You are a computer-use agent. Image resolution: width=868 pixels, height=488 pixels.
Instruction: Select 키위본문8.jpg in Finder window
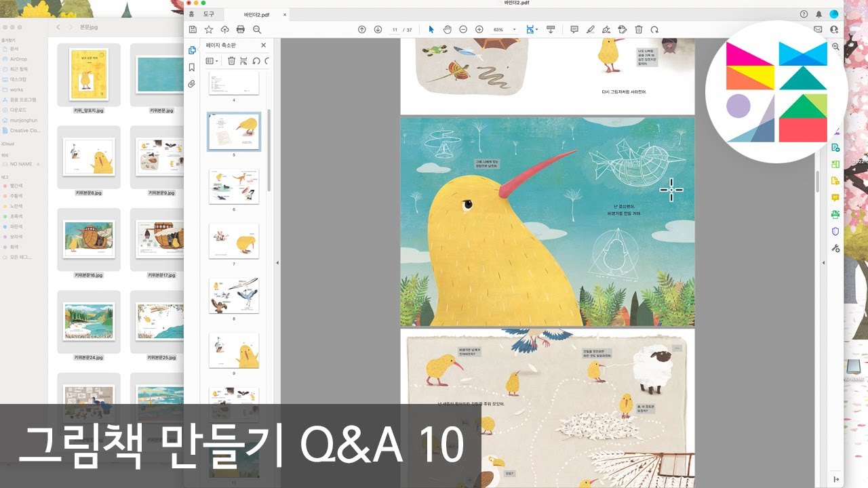tap(89, 157)
